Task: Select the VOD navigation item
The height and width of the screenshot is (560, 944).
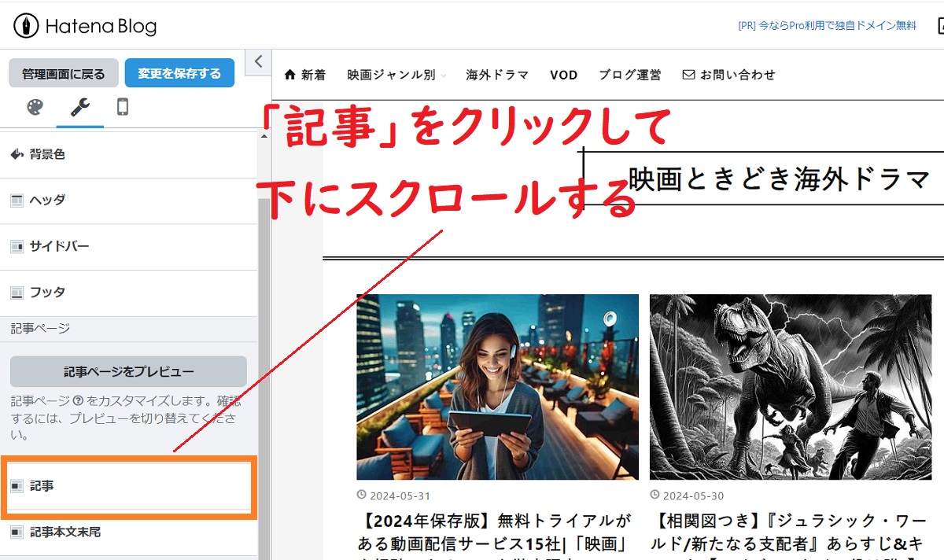Action: (564, 74)
